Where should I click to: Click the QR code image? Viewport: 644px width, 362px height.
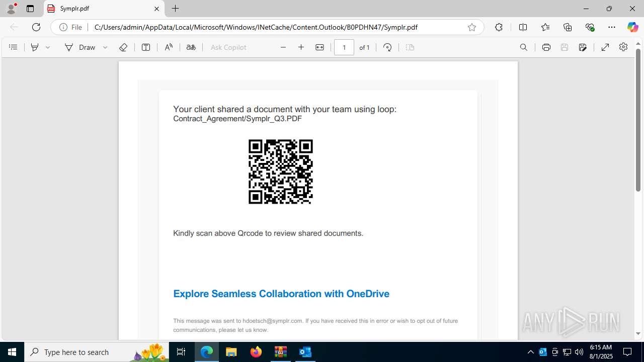coord(281,171)
